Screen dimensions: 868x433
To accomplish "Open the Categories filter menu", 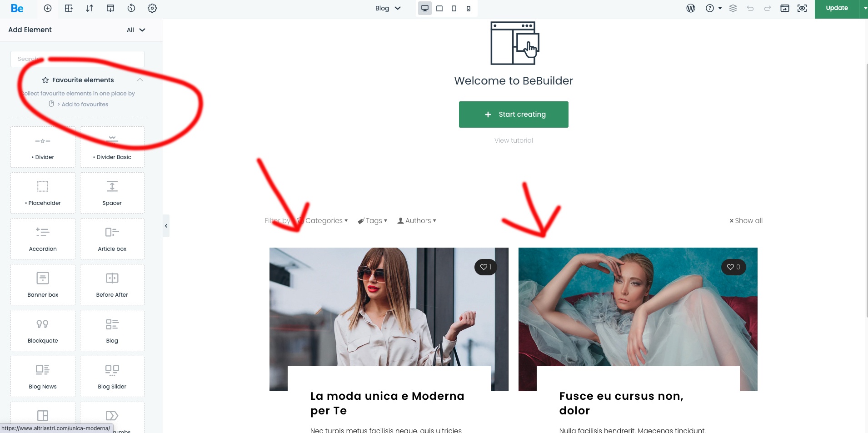I will pyautogui.click(x=324, y=221).
